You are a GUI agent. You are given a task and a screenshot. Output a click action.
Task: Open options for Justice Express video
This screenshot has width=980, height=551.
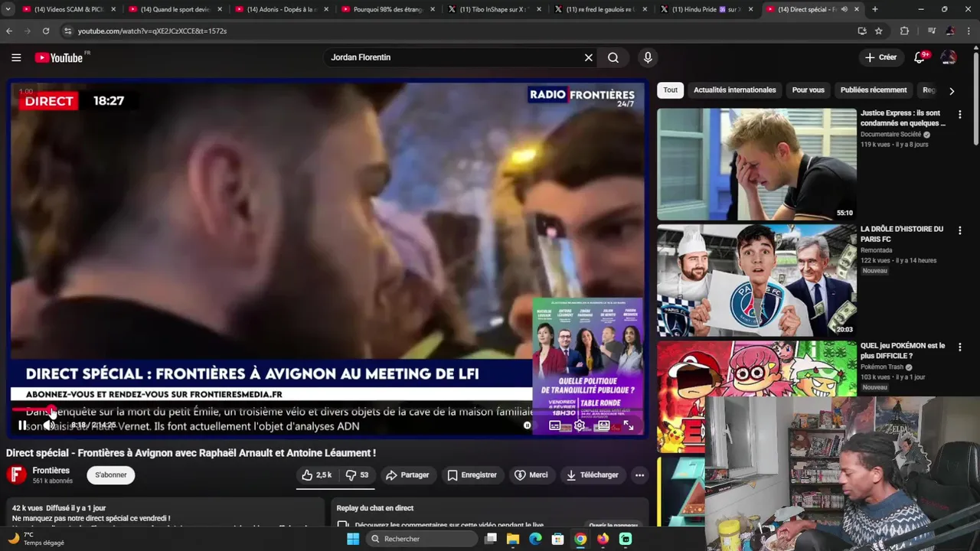pyautogui.click(x=959, y=114)
